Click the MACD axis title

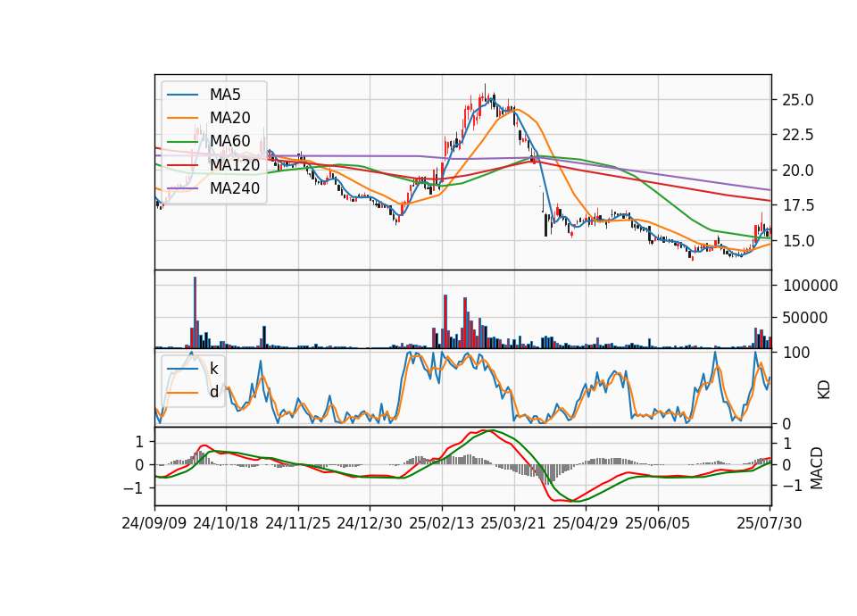(816, 468)
